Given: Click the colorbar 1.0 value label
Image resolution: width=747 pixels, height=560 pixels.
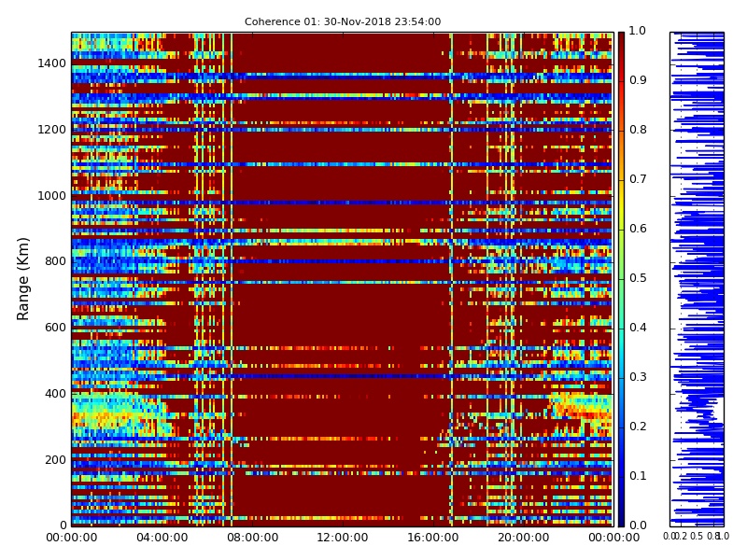Looking at the screenshot, I should [638, 31].
